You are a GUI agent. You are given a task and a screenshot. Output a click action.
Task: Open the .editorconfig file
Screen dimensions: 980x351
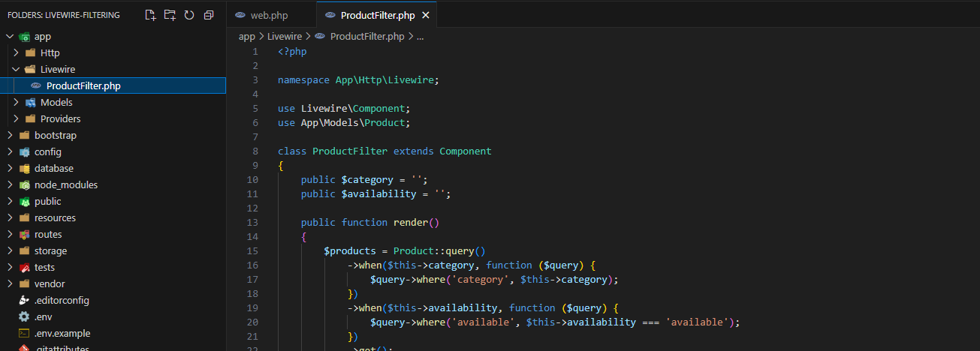pyautogui.click(x=62, y=300)
